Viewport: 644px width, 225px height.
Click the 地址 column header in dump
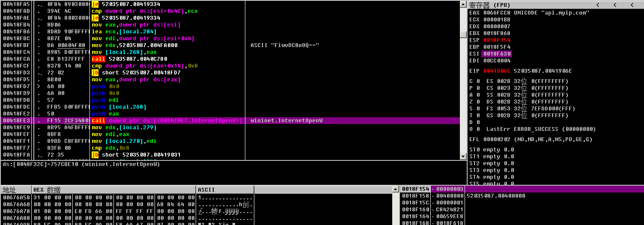click(9, 189)
